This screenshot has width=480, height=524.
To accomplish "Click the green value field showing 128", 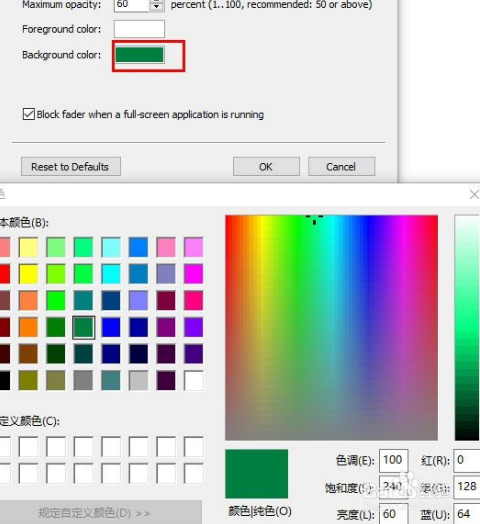I will 467,487.
